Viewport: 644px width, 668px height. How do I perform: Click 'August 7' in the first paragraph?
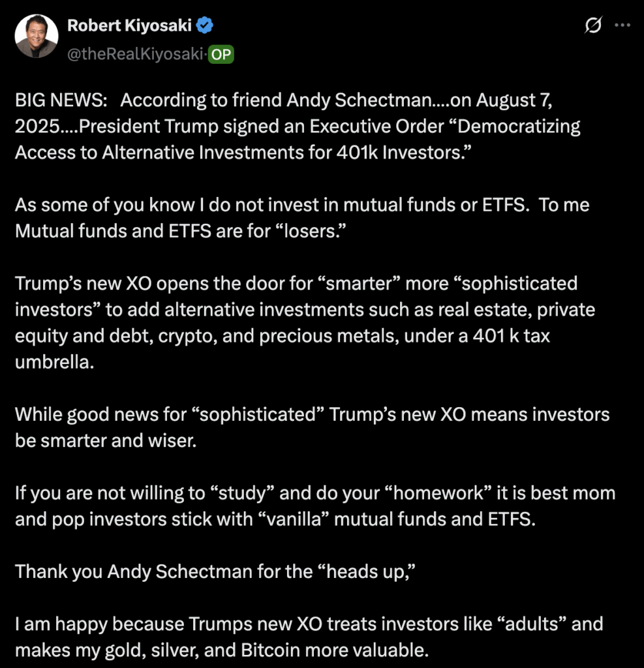click(514, 100)
